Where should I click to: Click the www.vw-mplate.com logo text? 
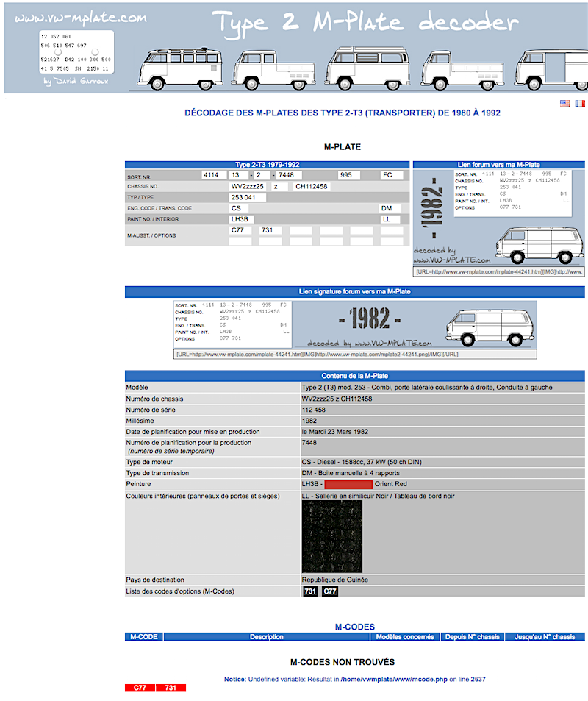pyautogui.click(x=81, y=18)
